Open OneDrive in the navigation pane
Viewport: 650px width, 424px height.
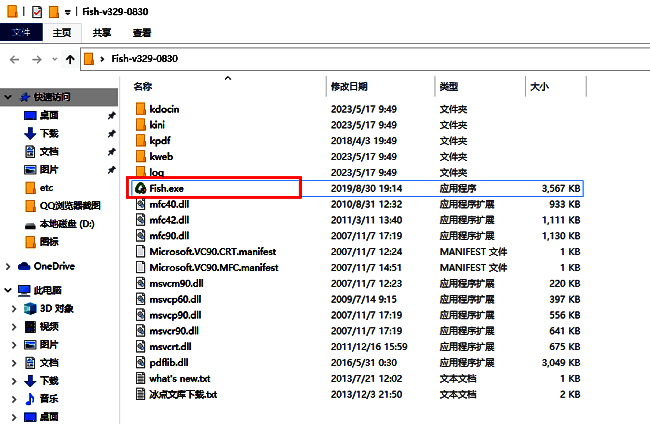point(54,266)
